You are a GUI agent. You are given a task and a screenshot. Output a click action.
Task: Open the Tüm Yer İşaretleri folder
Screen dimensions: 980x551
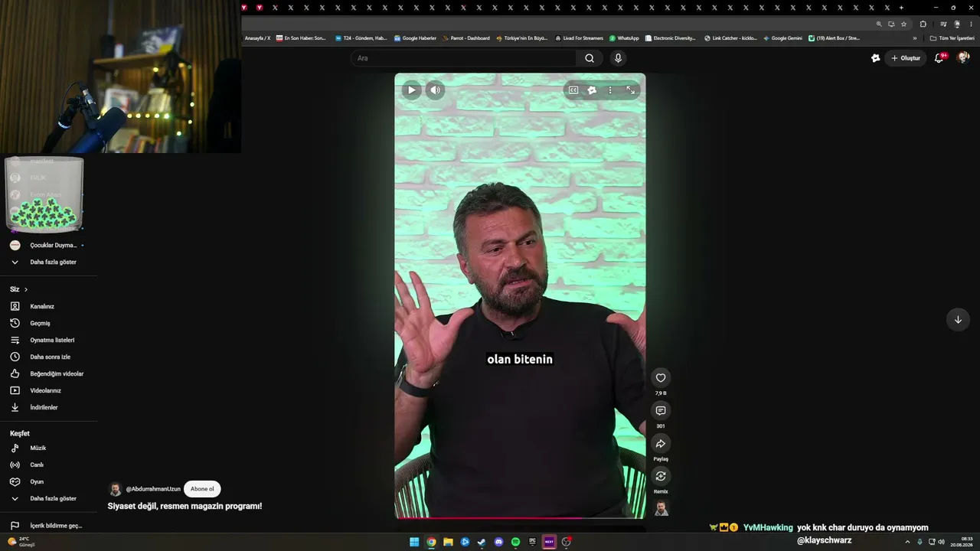point(952,38)
